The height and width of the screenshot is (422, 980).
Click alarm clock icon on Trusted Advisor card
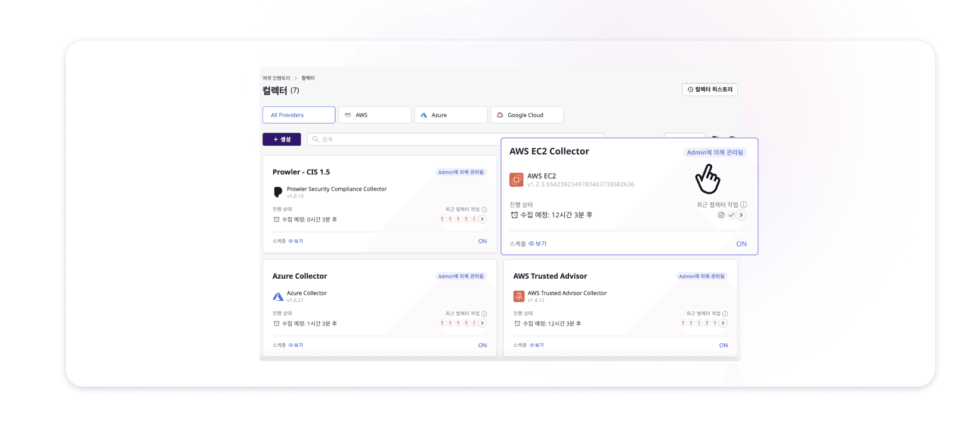point(517,323)
